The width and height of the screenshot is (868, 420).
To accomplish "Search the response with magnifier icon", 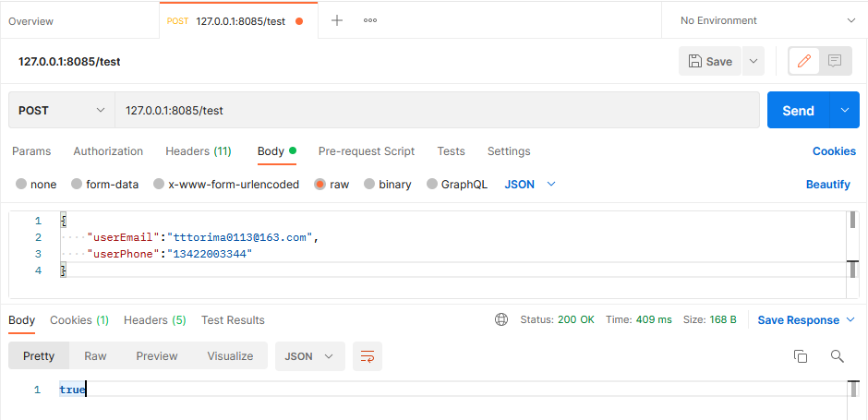I will [837, 356].
